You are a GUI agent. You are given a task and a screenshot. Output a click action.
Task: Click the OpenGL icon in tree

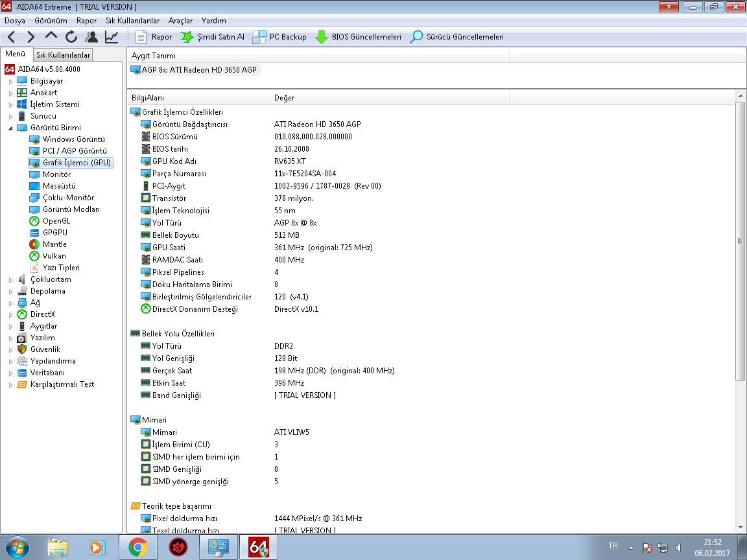tap(34, 221)
